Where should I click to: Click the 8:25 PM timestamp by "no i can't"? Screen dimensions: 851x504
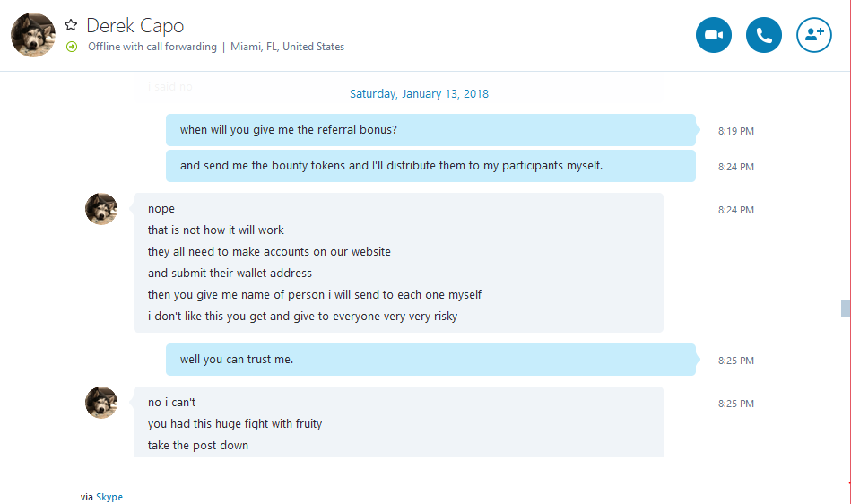tap(736, 404)
